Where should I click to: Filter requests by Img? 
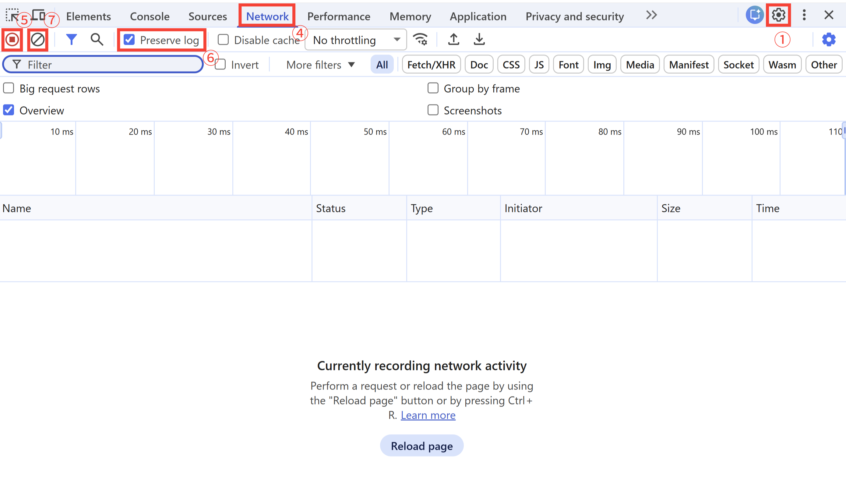(x=602, y=65)
